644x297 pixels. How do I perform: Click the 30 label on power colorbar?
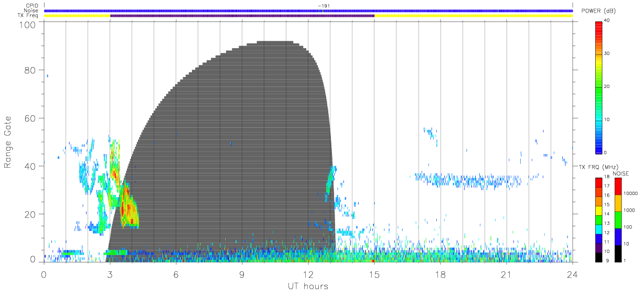[x=606, y=53]
